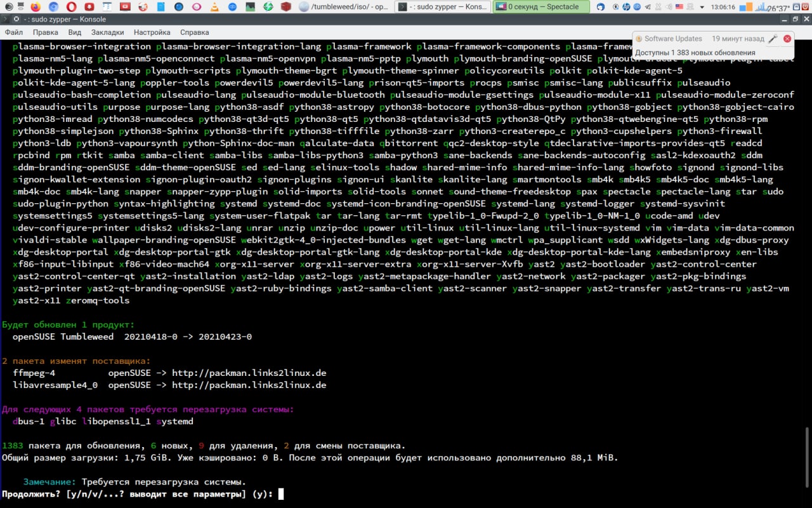Click the text '2 пакета изменят поставщика:'

[x=77, y=361]
